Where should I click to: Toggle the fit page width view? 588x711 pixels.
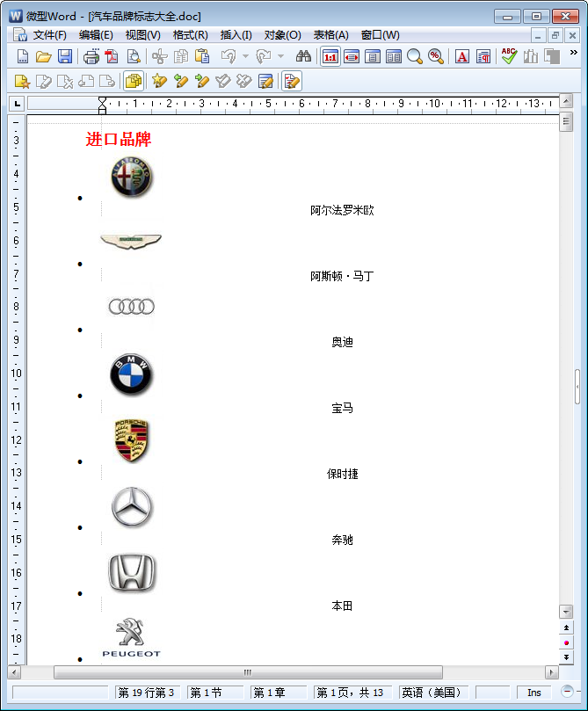[x=352, y=56]
